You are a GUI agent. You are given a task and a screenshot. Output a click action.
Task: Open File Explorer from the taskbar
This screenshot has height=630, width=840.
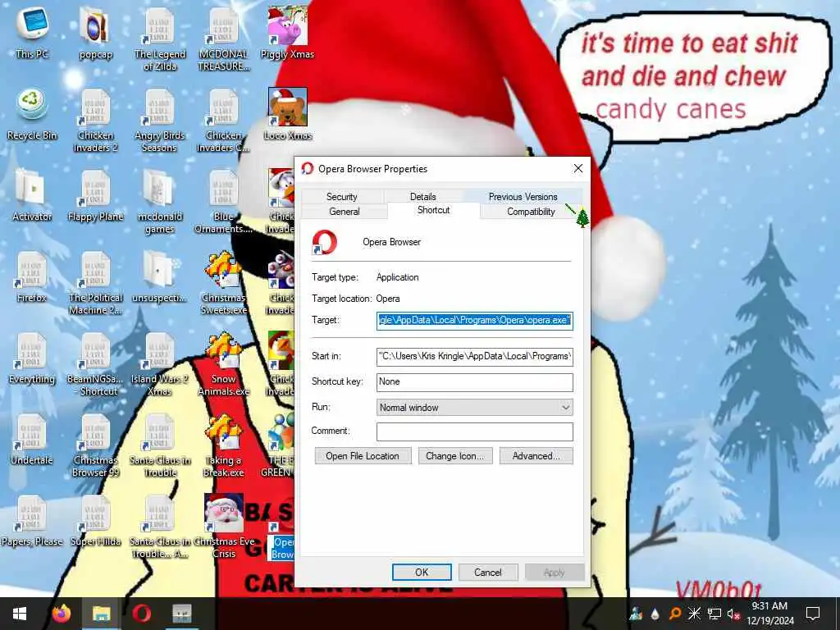pyautogui.click(x=101, y=614)
